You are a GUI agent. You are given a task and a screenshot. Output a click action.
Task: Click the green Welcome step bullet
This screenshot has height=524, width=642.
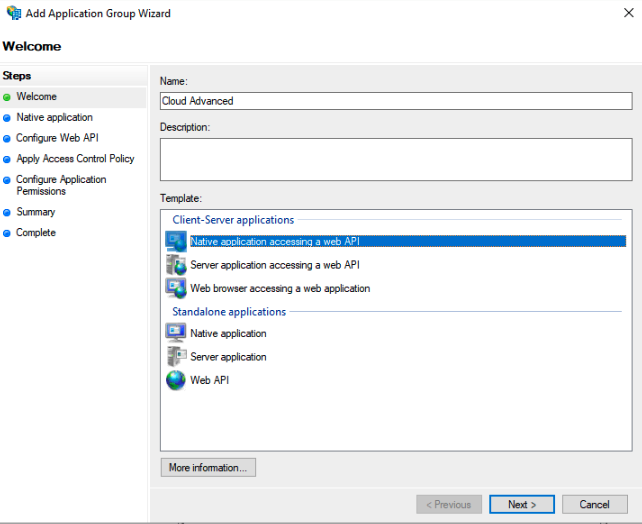(x=7, y=97)
